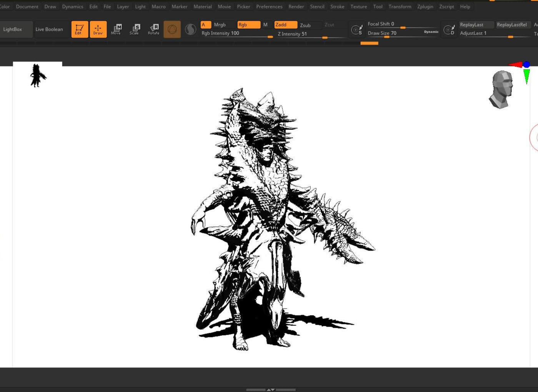This screenshot has height=392, width=538.
Task: Select the Draw mode icon
Action: (98, 29)
